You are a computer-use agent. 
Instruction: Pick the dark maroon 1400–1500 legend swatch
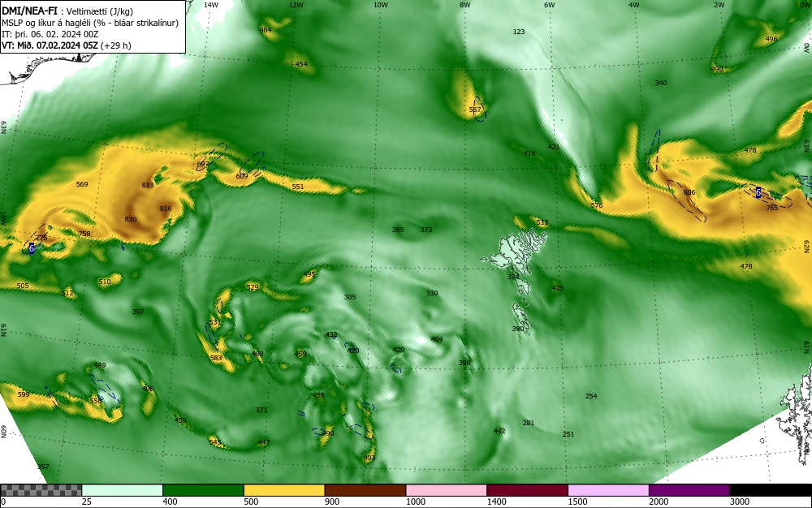click(x=527, y=490)
